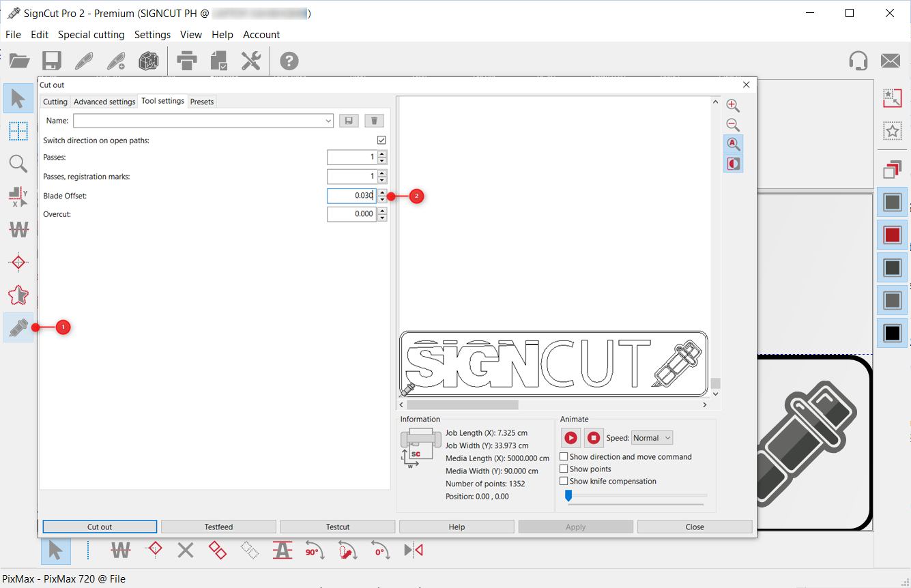The image size is (911, 588).
Task: Switch to the Cutting tab
Action: 55,102
